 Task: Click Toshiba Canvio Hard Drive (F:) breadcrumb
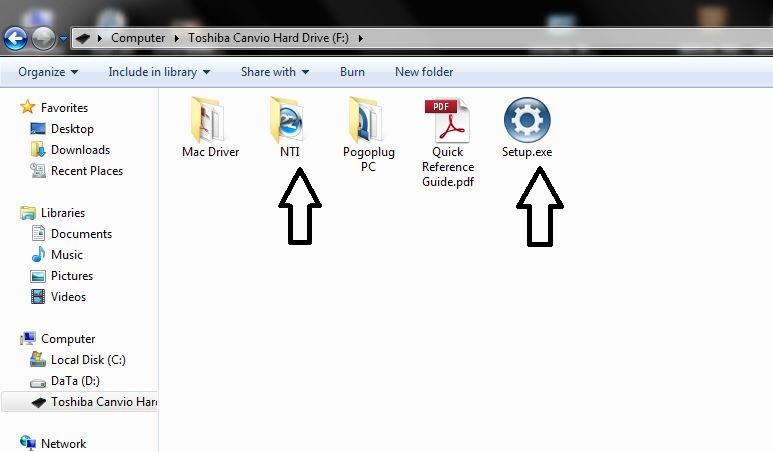[x=268, y=38]
